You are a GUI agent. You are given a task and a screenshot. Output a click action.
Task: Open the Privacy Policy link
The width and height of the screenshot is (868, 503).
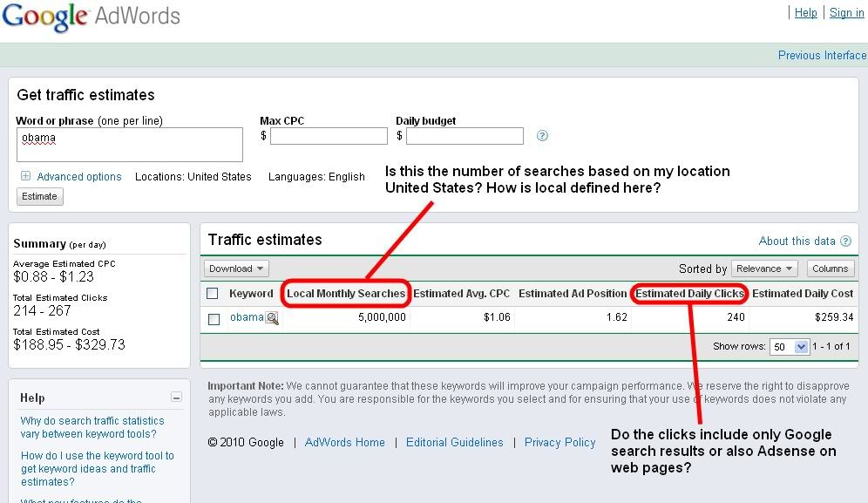[x=559, y=442]
